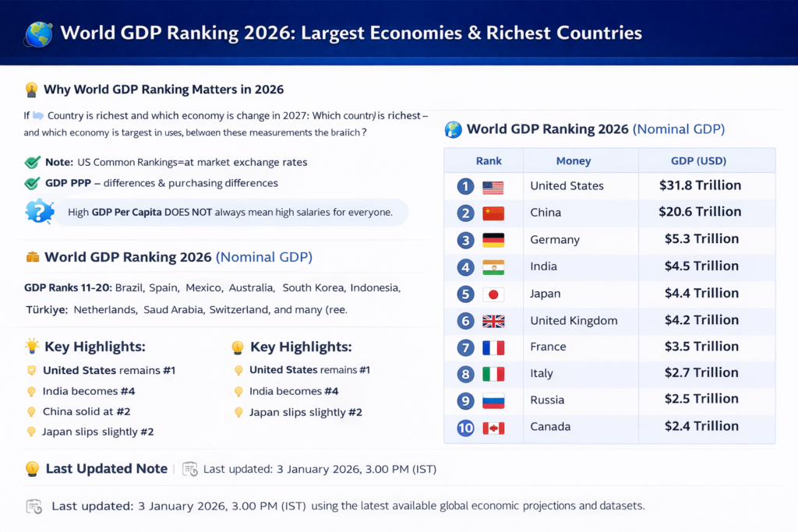Image resolution: width=798 pixels, height=532 pixels.
Task: Click the rank 5 number badge
Action: tap(465, 294)
